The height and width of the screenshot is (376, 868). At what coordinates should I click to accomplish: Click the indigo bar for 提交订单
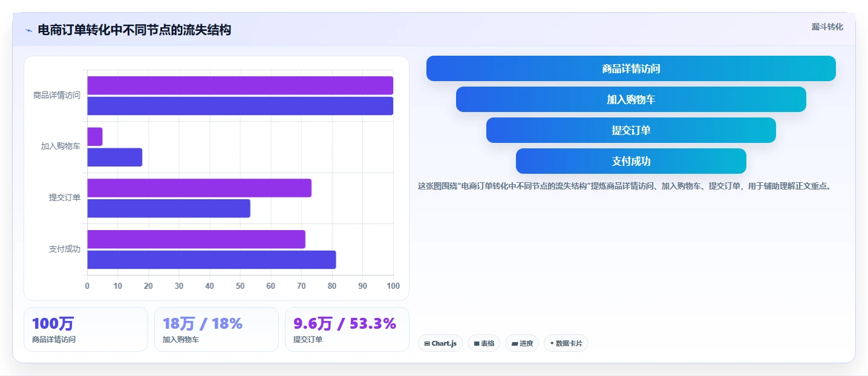[169, 208]
